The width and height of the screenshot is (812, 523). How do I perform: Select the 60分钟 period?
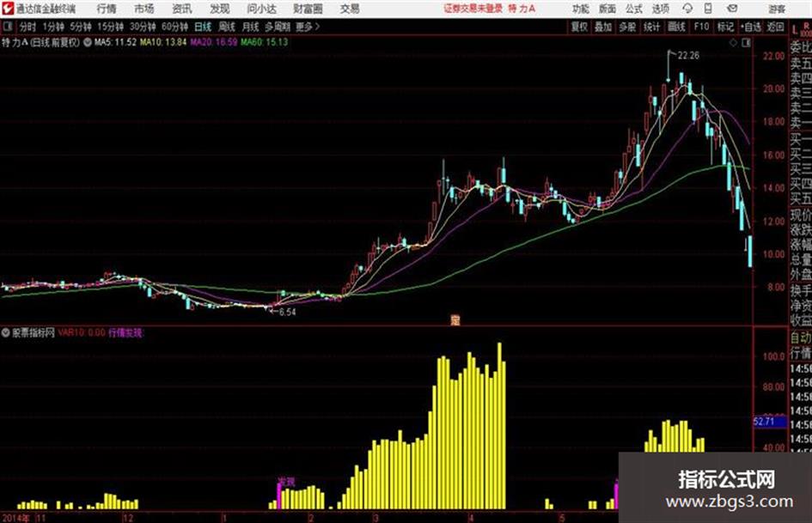174,27
